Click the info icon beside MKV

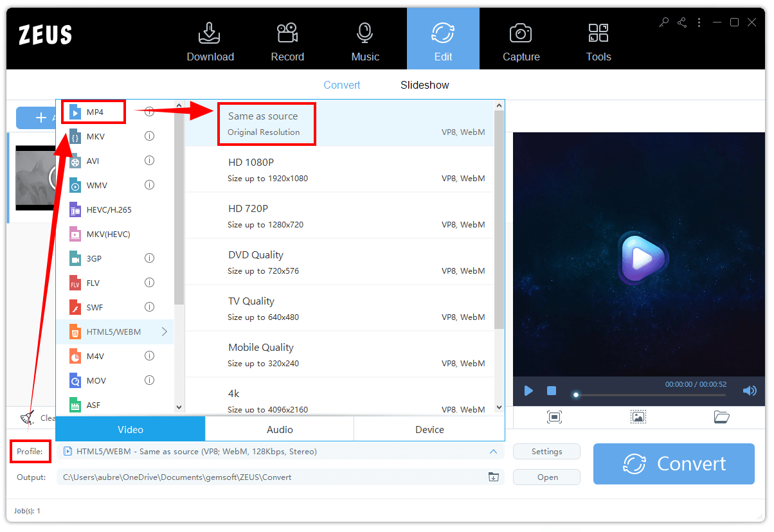(149, 136)
